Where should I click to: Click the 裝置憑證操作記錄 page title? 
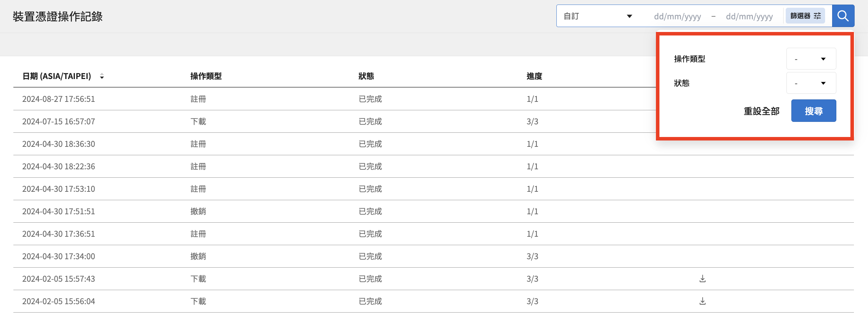tap(58, 17)
